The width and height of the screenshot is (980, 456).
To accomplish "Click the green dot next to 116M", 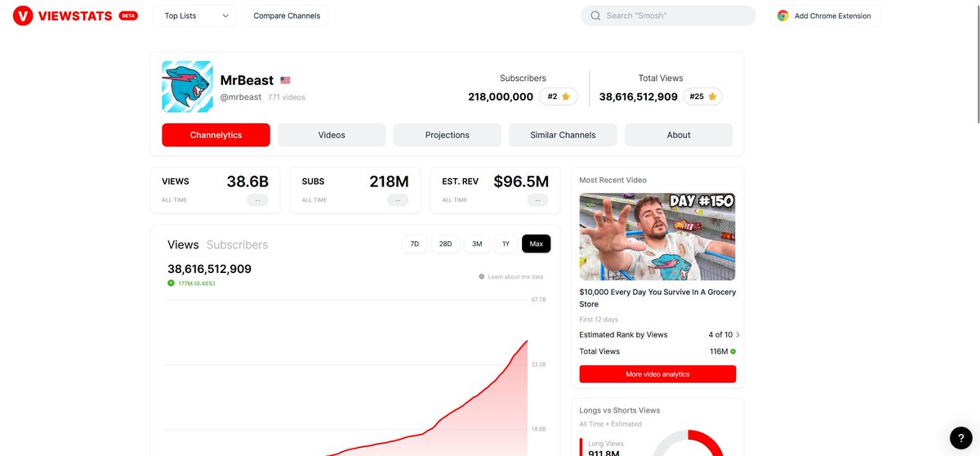I will click(x=733, y=351).
